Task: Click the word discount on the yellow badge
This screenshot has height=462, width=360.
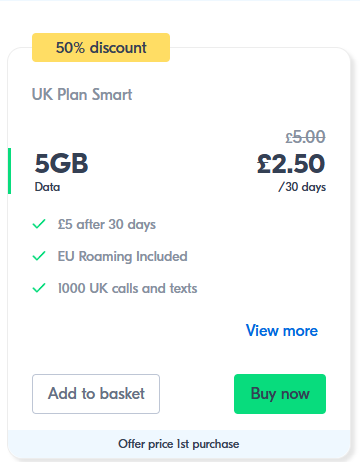Action: (118, 47)
